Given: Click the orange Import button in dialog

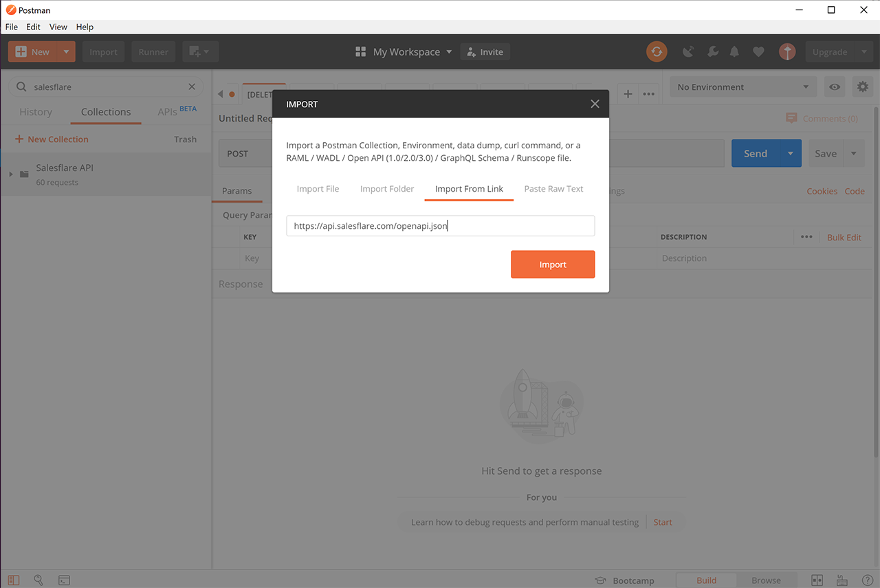Looking at the screenshot, I should (x=553, y=264).
